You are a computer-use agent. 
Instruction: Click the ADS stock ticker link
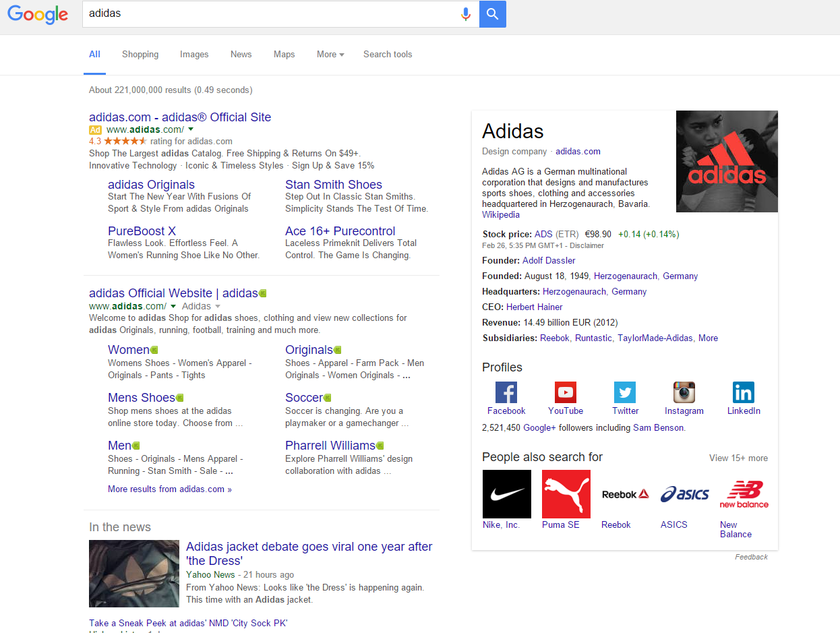[x=543, y=235]
